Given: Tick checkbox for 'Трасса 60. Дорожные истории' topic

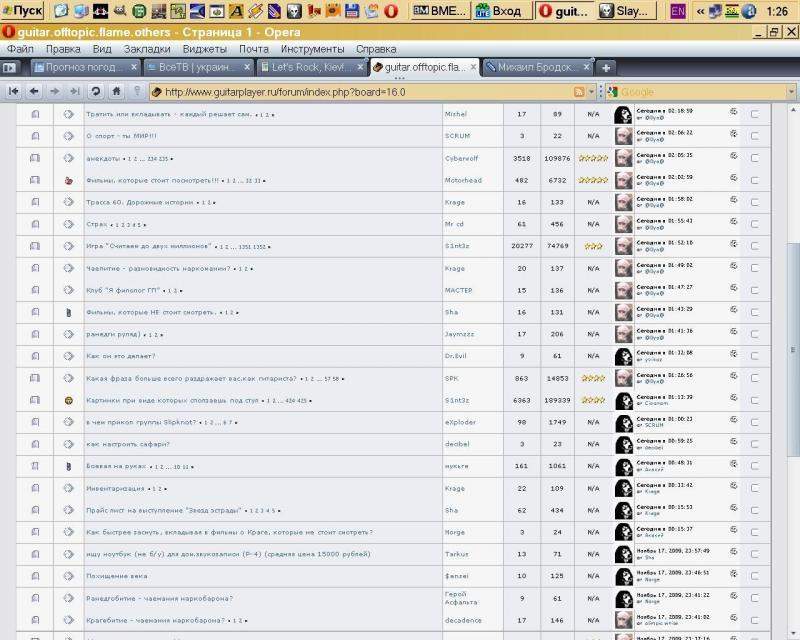Looking at the screenshot, I should (754, 202).
